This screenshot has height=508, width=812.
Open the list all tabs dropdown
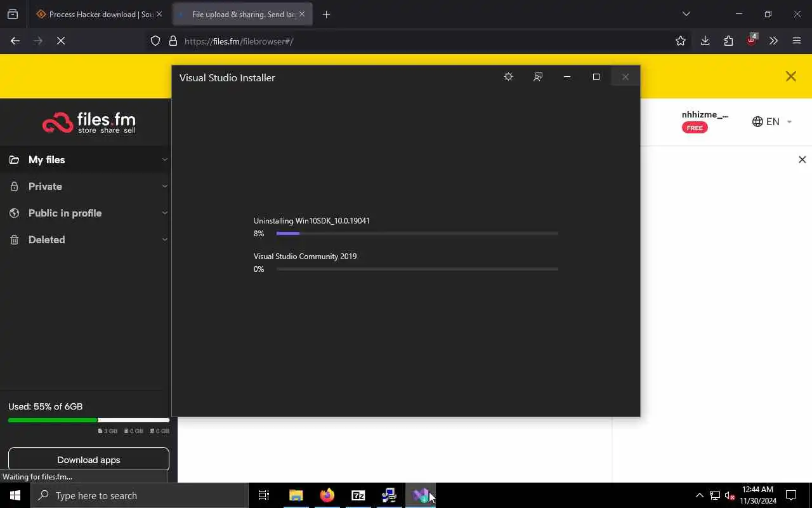[686, 14]
